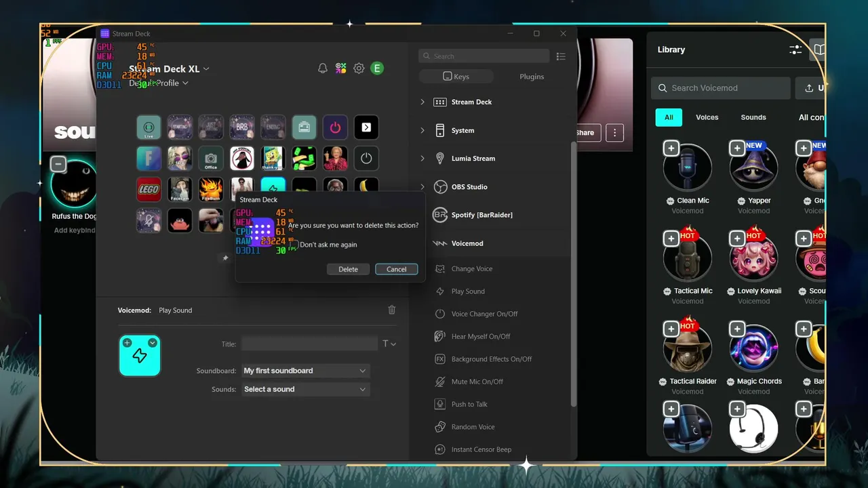Expand the OBS Studio category
Viewport: 868px width, 488px height.
tap(422, 186)
